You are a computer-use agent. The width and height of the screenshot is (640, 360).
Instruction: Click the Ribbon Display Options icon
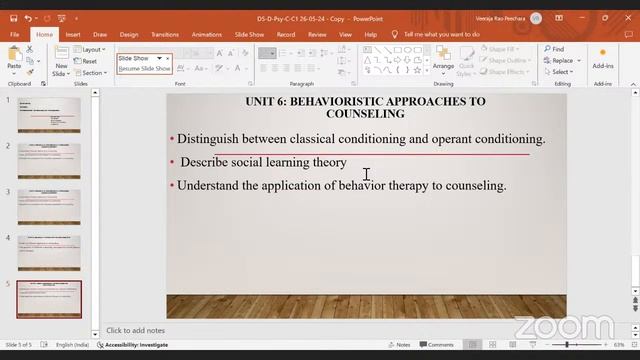559,18
